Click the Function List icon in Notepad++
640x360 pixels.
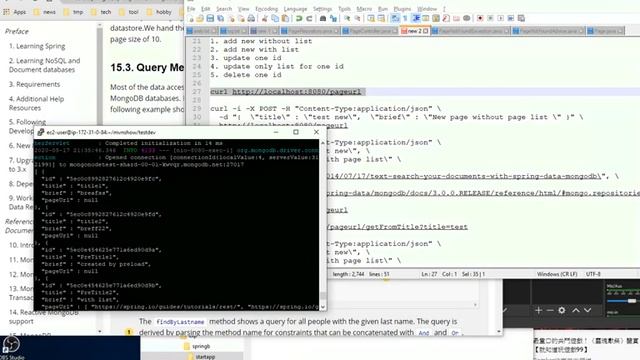pyautogui.click(x=446, y=18)
